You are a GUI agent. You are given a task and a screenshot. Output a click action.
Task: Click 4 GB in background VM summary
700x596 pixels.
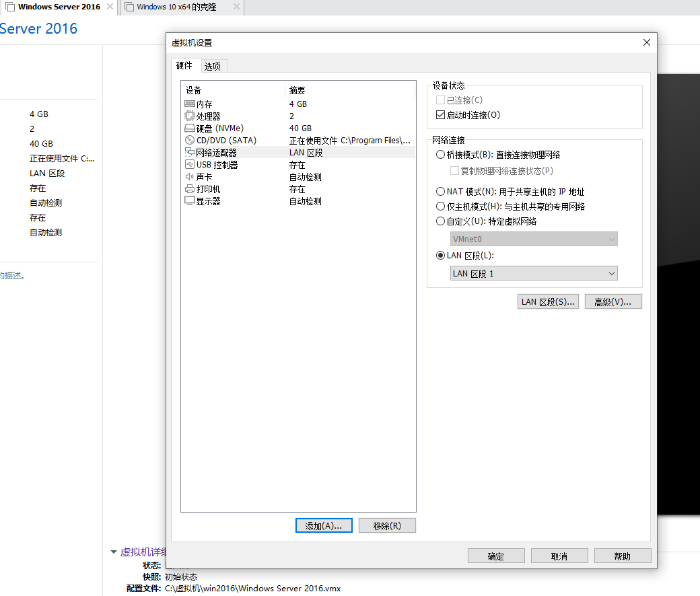39,114
